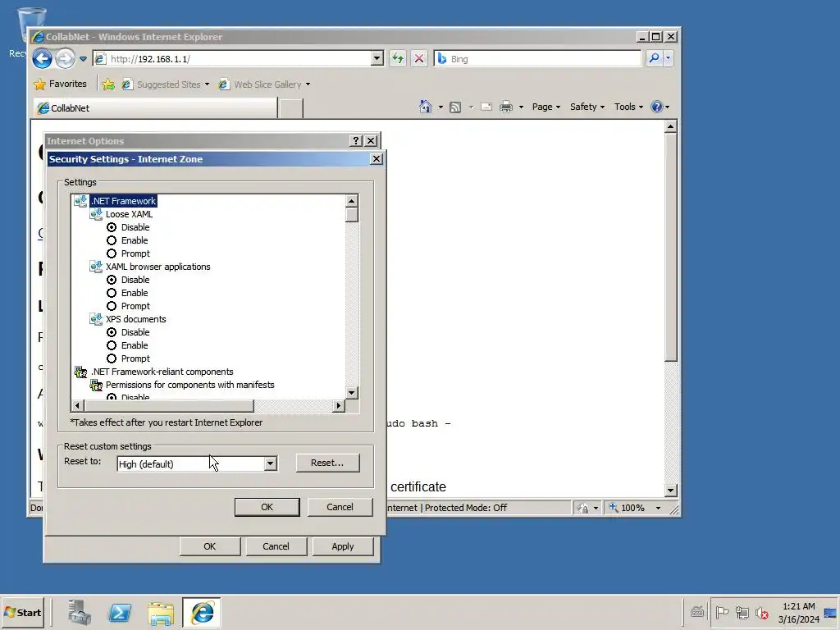Click the .NET Framework category icon
840x630 pixels.
[x=80, y=201]
